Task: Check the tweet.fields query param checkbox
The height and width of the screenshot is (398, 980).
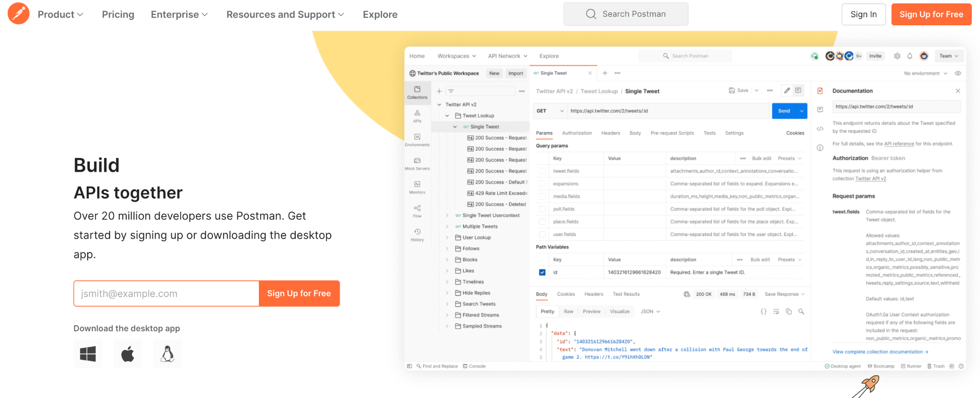Action: point(542,171)
